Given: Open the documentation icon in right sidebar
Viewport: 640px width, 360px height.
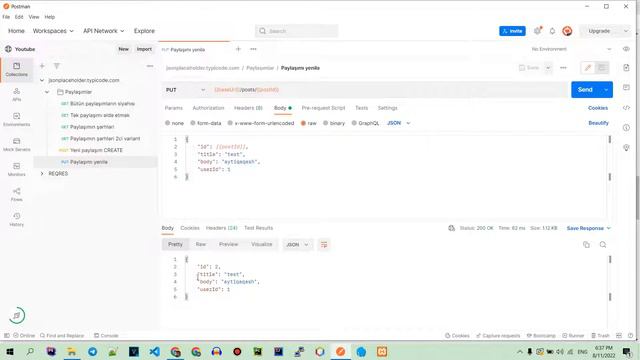Looking at the screenshot, I should pos(626,67).
